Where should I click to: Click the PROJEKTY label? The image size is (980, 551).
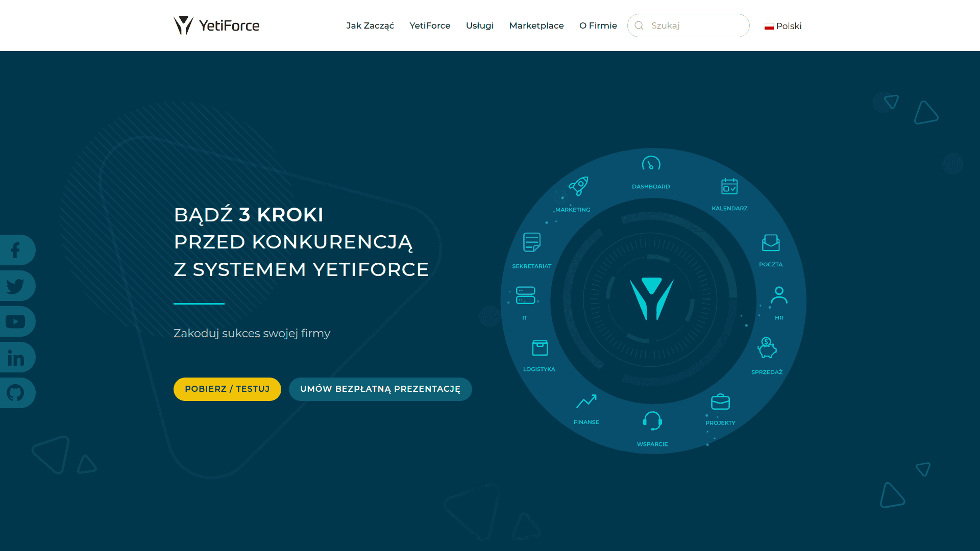[x=720, y=423]
